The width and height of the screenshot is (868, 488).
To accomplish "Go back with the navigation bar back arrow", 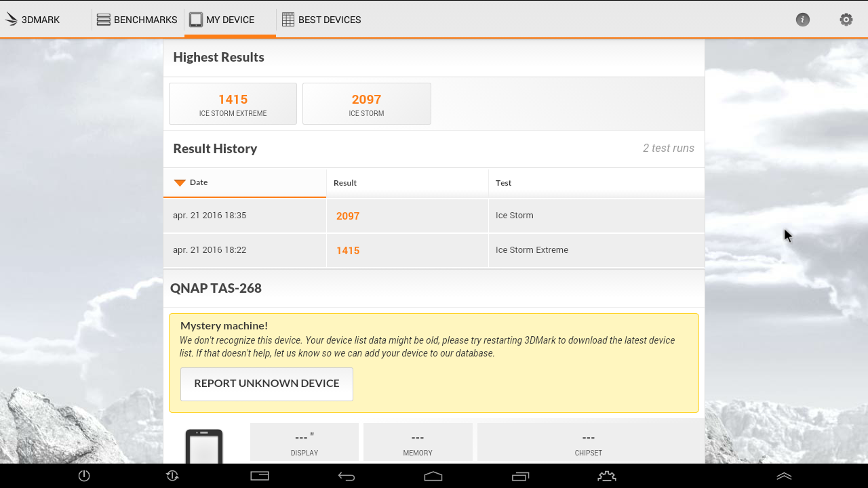I will click(x=347, y=476).
